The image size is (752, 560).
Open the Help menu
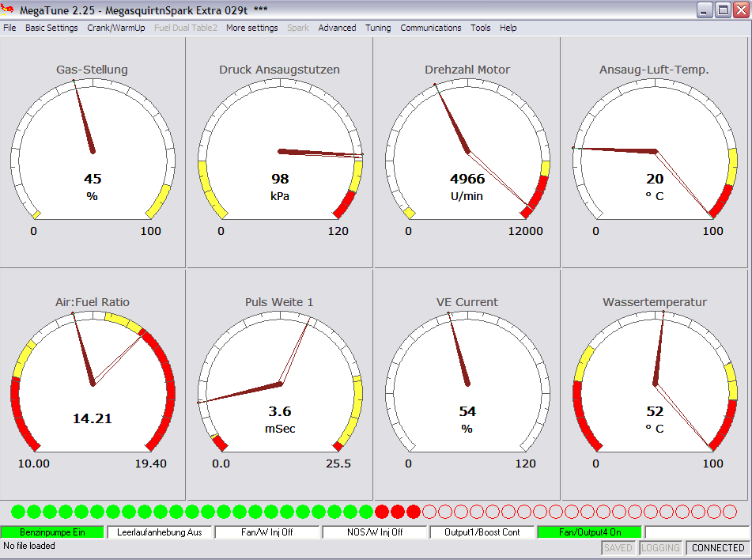[508, 28]
